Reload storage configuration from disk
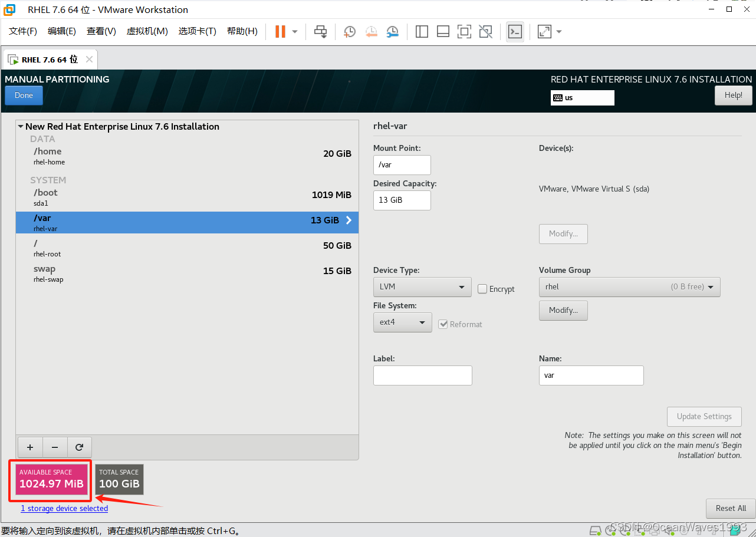 [79, 447]
